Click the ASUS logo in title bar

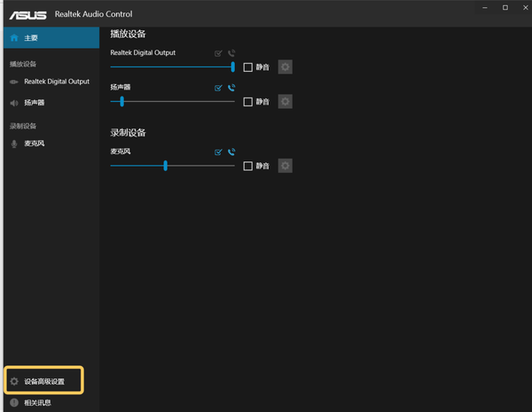(x=27, y=15)
